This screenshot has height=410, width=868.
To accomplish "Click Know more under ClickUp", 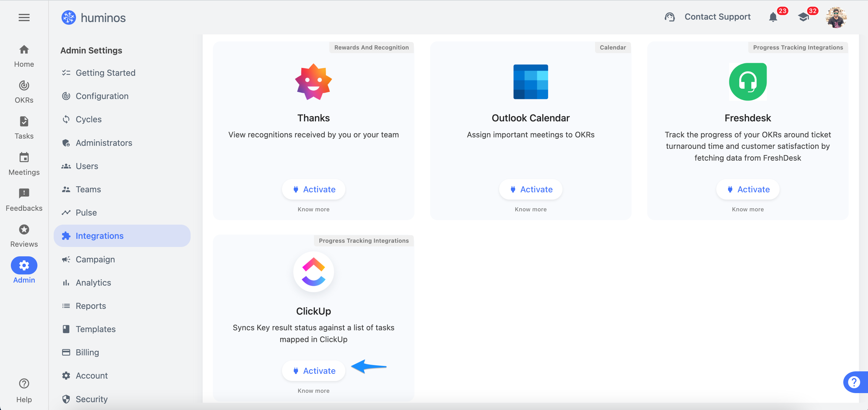I will pyautogui.click(x=313, y=391).
